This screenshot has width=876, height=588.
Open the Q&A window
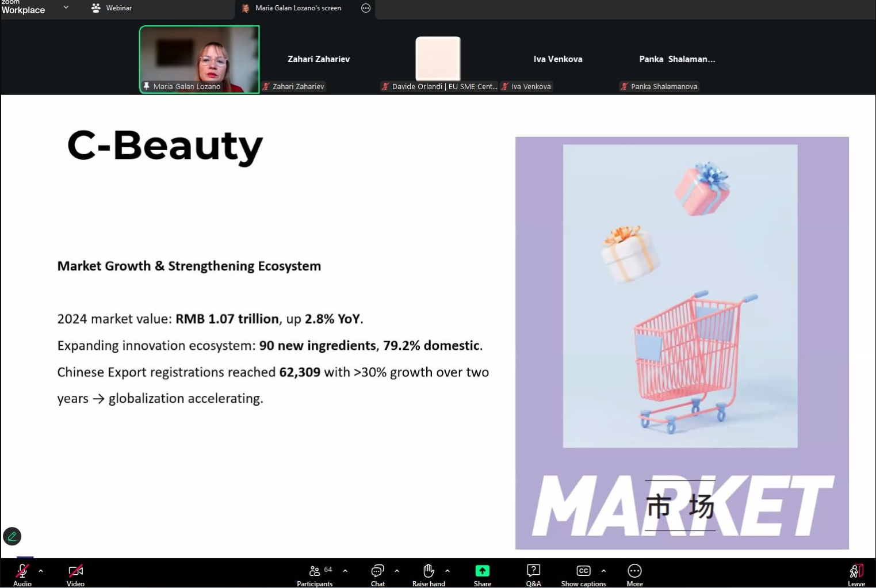[533, 571]
